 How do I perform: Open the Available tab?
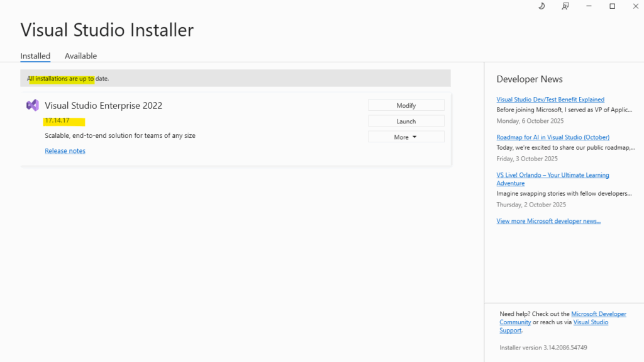tap(80, 56)
